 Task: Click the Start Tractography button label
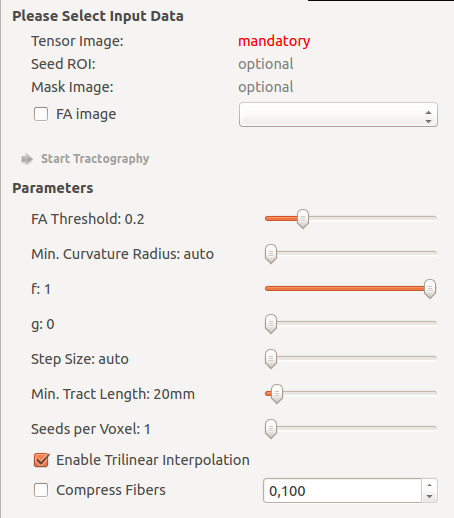[x=95, y=159]
